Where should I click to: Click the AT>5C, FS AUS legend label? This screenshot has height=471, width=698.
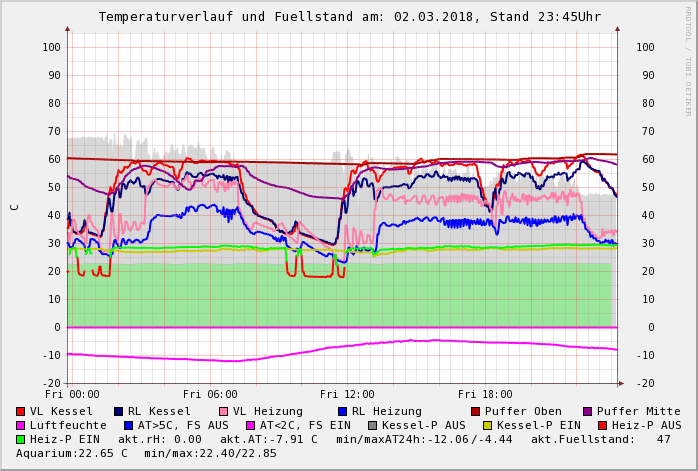pos(183,425)
